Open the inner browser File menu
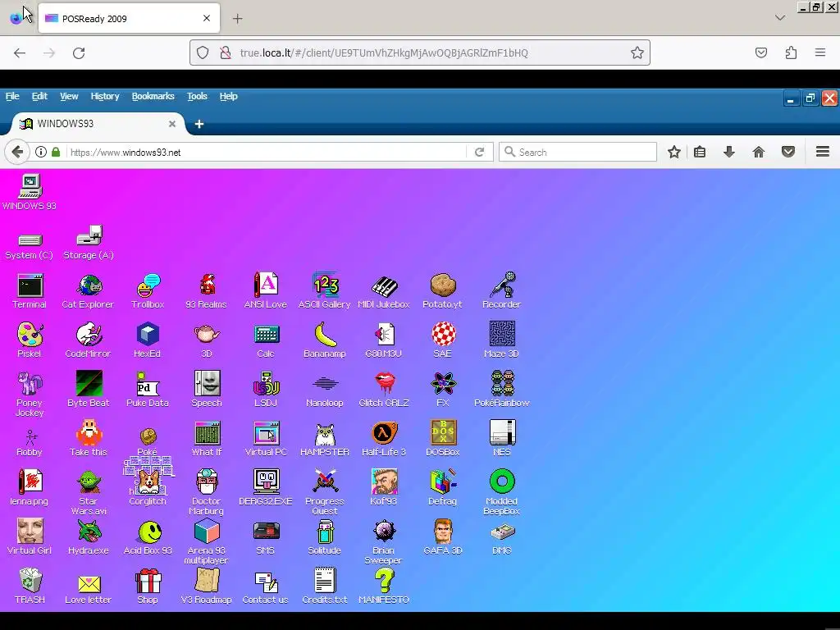This screenshot has height=630, width=840. pos(12,97)
